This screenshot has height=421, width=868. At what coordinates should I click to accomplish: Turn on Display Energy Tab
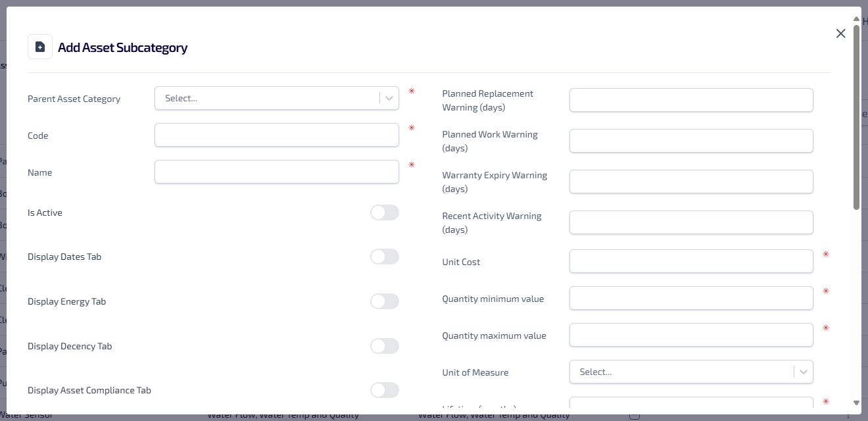384,301
